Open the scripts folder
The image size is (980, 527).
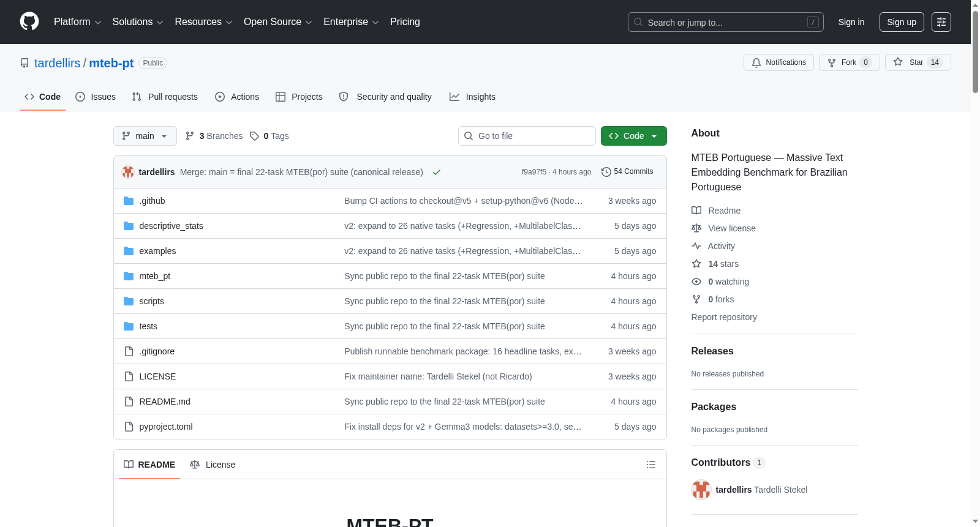pyautogui.click(x=151, y=301)
